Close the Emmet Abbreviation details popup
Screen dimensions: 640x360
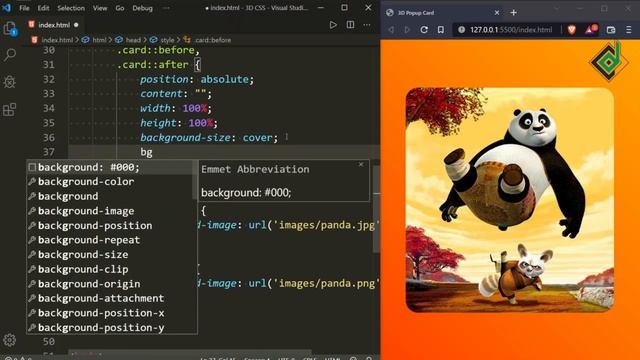pyautogui.click(x=361, y=164)
